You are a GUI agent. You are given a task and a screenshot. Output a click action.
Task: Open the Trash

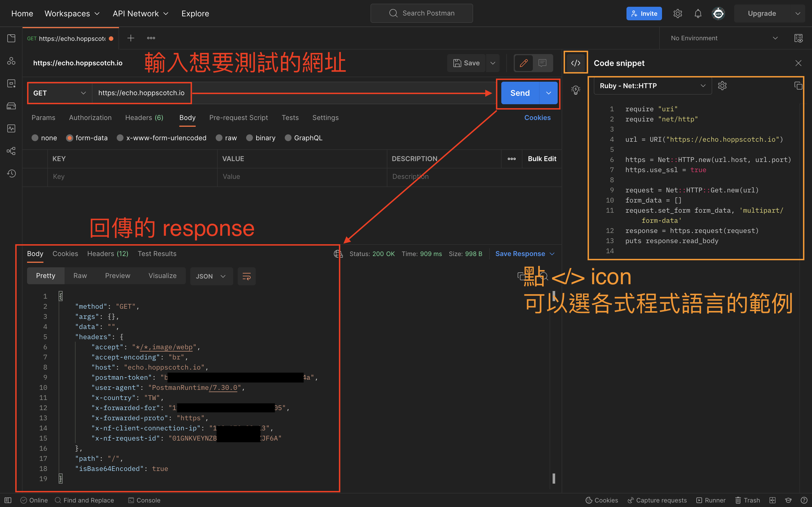coord(748,500)
